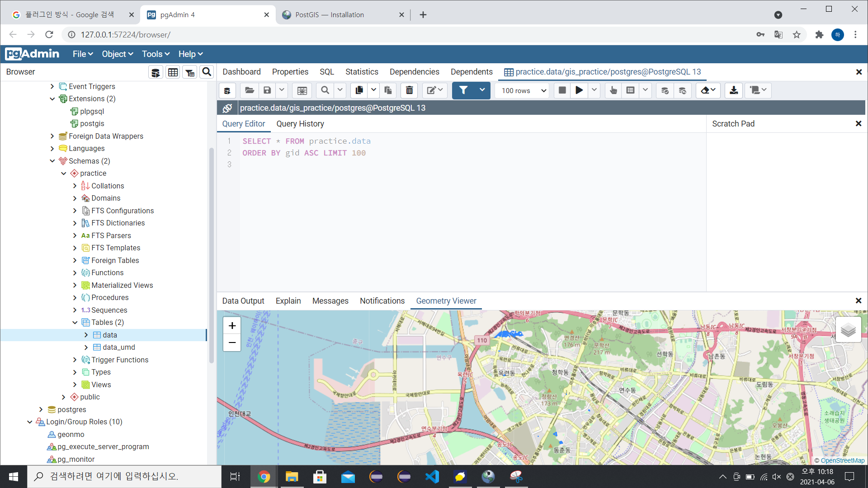Click the Download results icon
Viewport: 868px width, 488px height.
[x=734, y=90]
